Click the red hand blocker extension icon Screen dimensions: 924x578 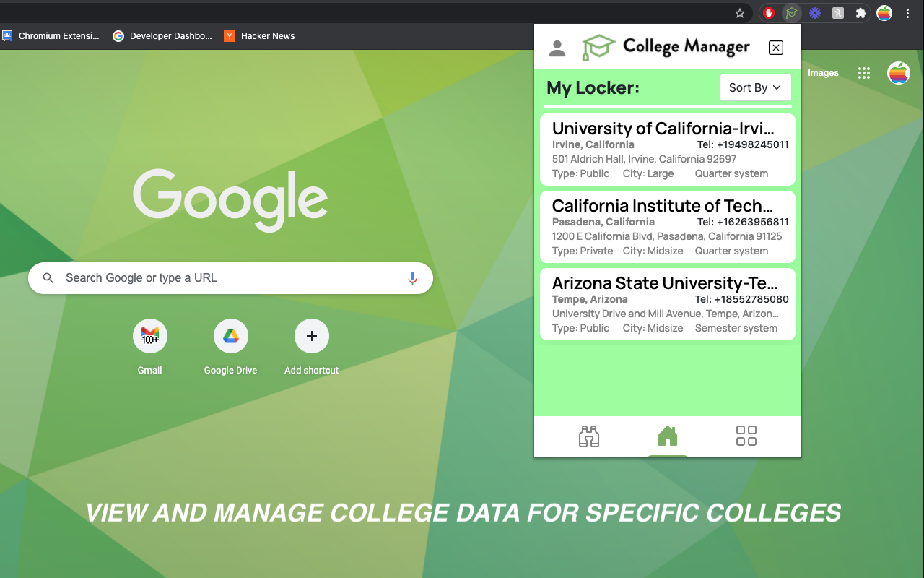point(769,12)
